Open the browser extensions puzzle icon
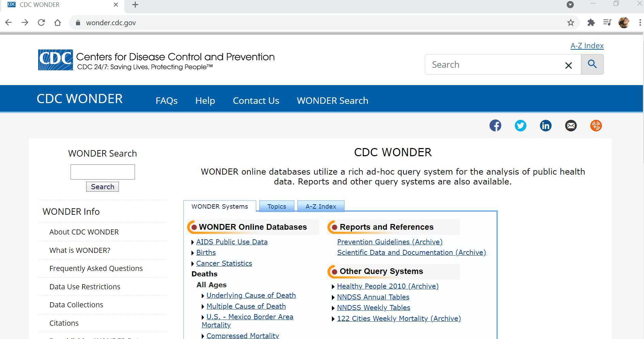The image size is (644, 339). coord(591,22)
